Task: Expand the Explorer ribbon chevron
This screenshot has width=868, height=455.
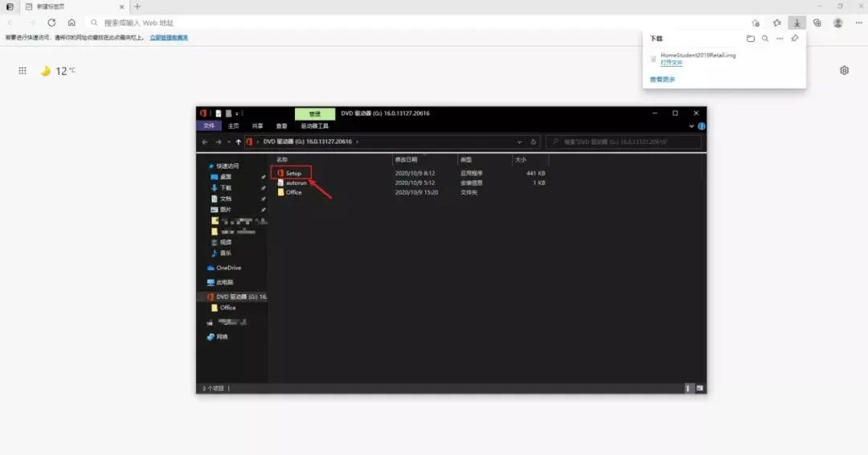Action: coord(691,126)
